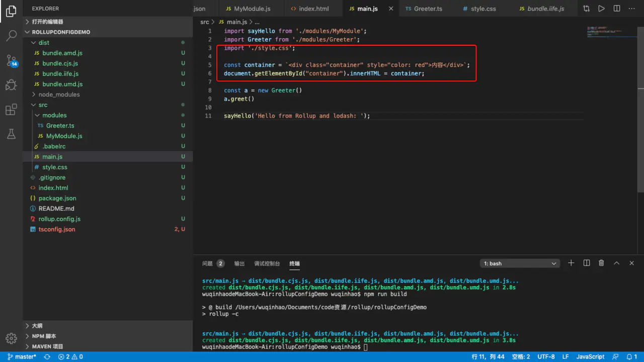Screen dimensions: 644x362
Task: Open the '1: bash' terminal dropdown
Action: (520, 263)
